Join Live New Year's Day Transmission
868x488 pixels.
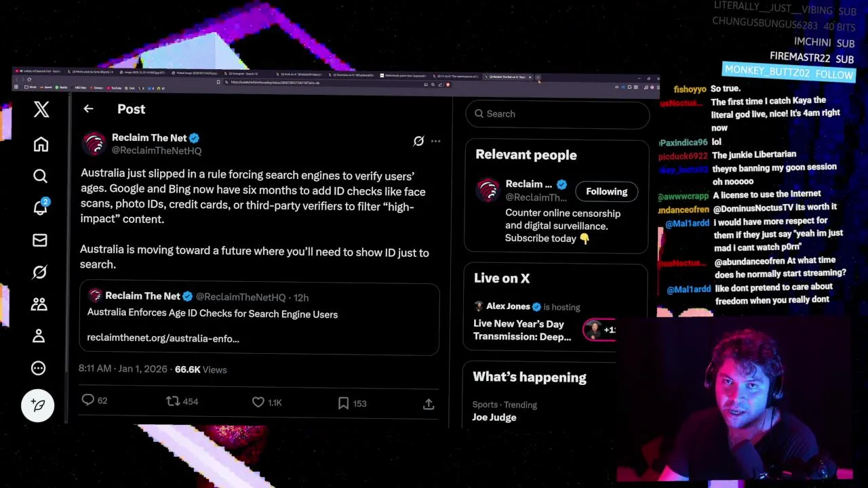click(522, 330)
